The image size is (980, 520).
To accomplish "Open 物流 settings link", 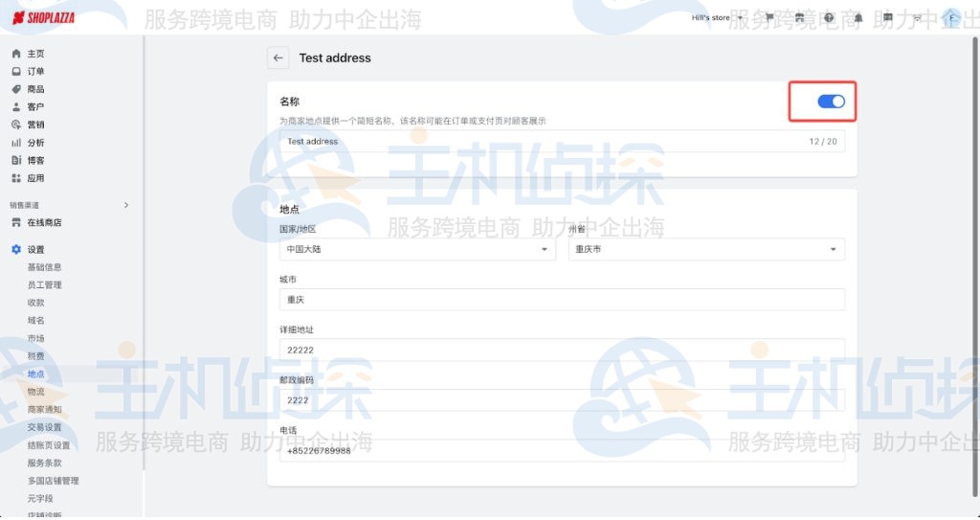I will (x=35, y=392).
